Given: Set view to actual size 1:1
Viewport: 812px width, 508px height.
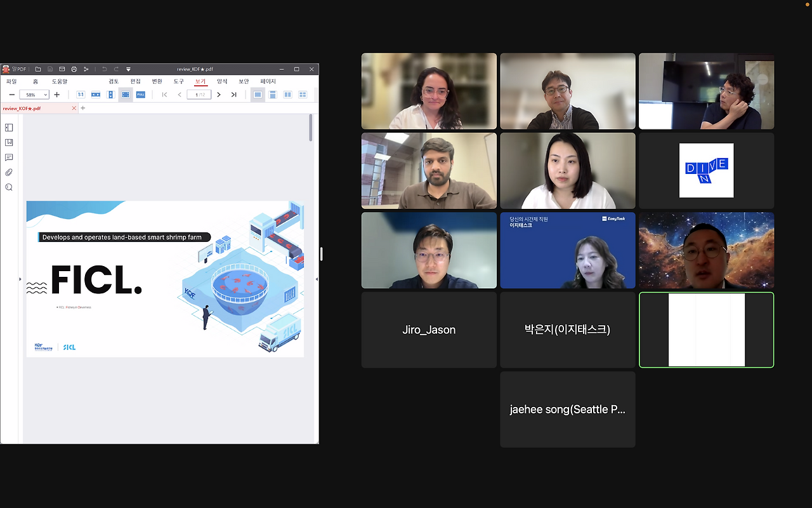Looking at the screenshot, I should pos(81,95).
